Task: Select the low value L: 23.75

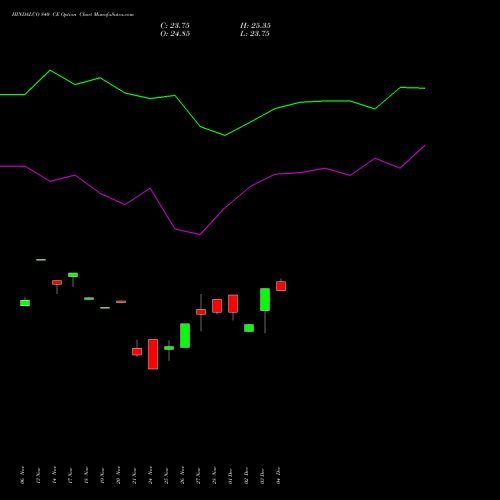Action: coord(255,34)
